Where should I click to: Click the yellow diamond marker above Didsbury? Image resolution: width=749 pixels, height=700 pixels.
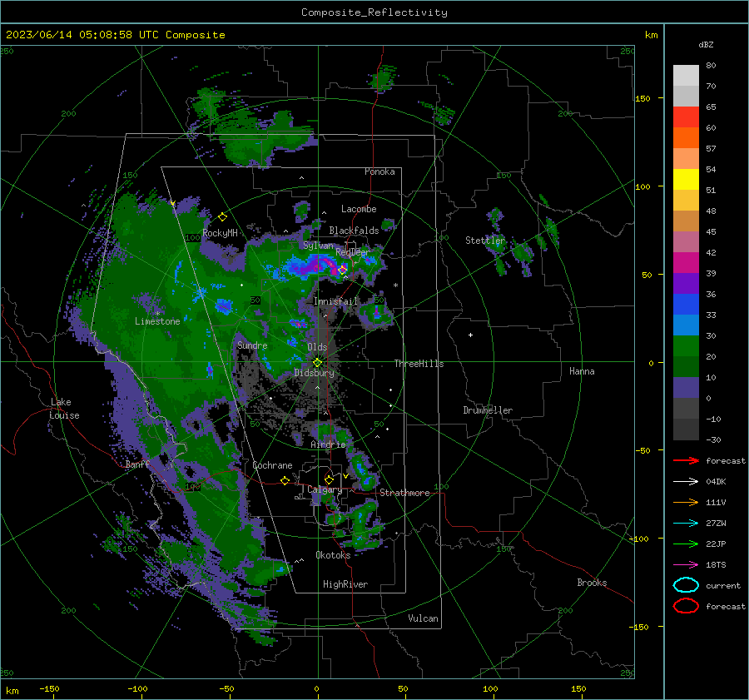[317, 363]
